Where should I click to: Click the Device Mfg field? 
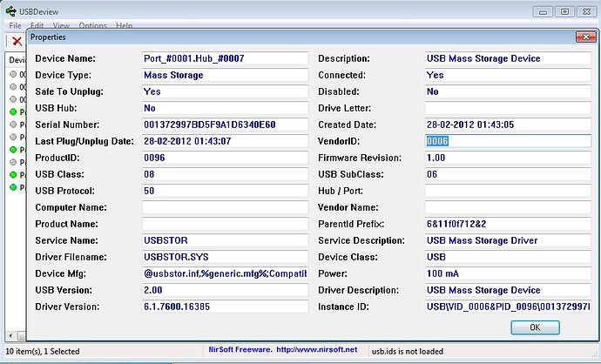click(225, 273)
